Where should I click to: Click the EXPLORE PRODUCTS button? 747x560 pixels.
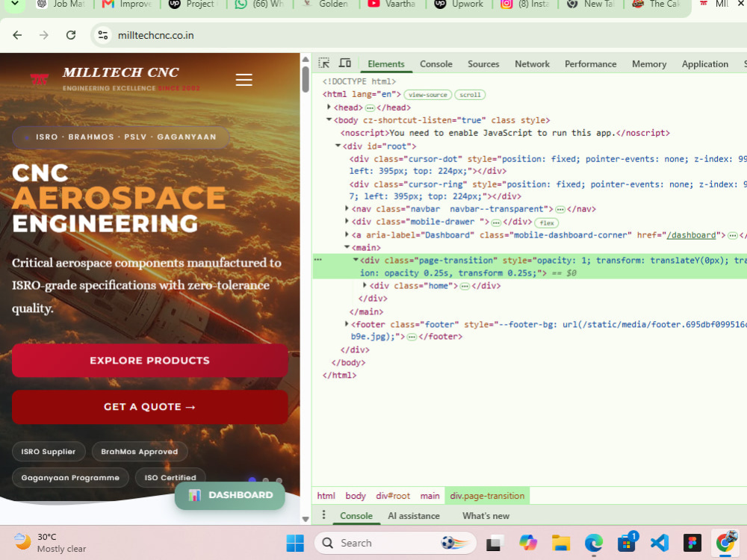[x=149, y=361]
